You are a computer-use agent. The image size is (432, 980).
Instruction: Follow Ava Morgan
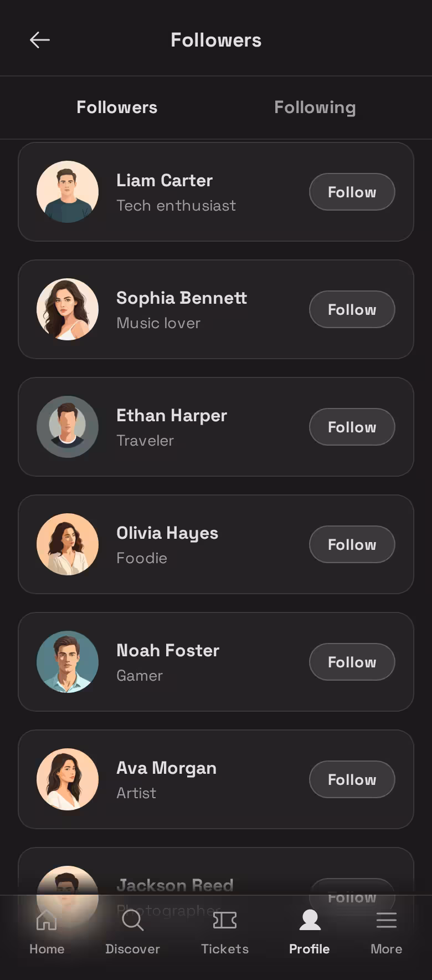352,780
